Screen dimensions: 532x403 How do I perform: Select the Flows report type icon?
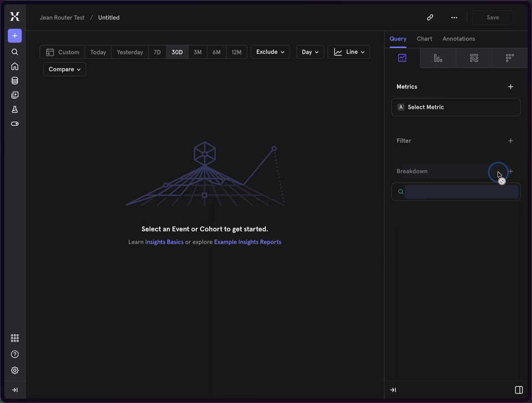[x=474, y=58]
